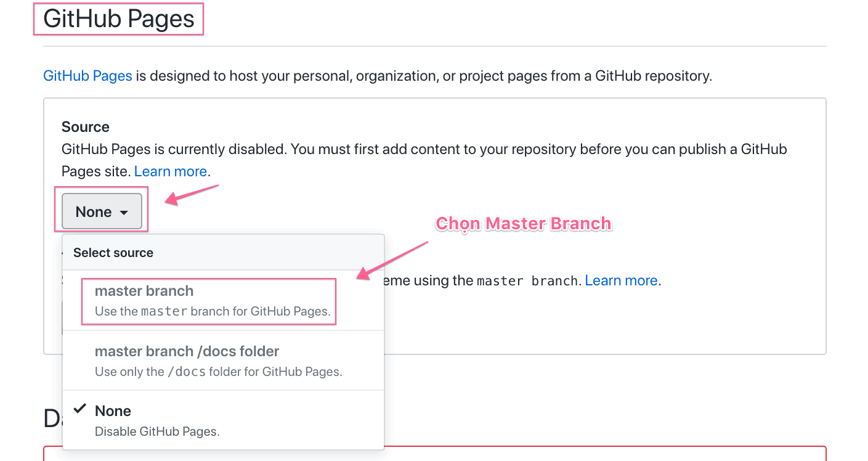Click the bold "Source" section label
The height and width of the screenshot is (461, 868).
tap(86, 127)
